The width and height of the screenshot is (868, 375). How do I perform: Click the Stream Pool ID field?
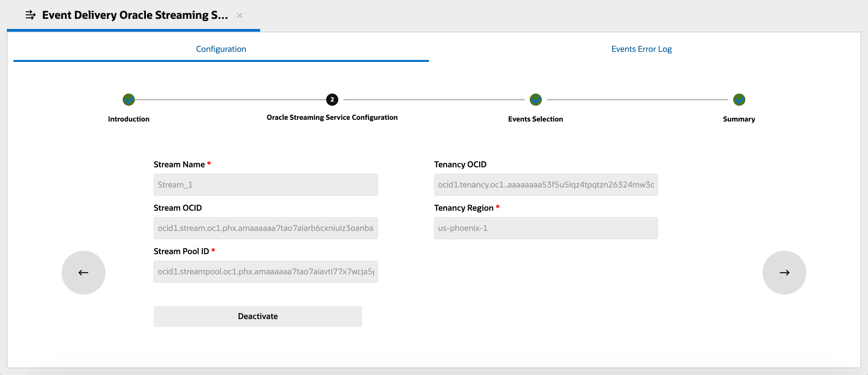pyautogui.click(x=266, y=272)
